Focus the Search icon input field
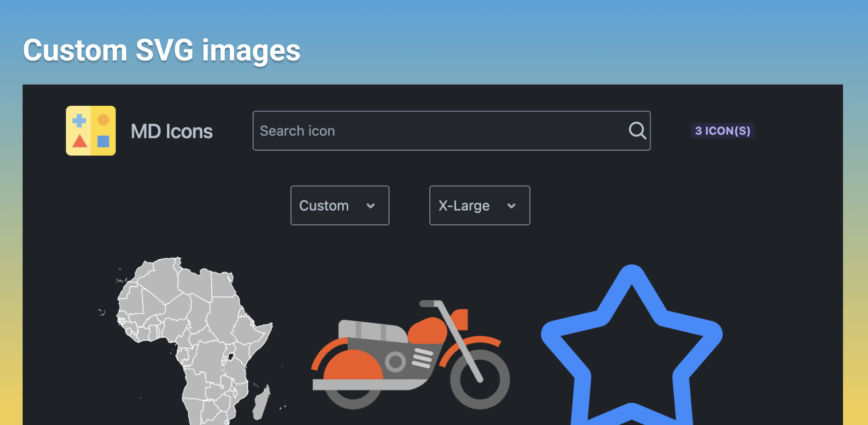Screen dimensions: 868x425 [x=439, y=131]
